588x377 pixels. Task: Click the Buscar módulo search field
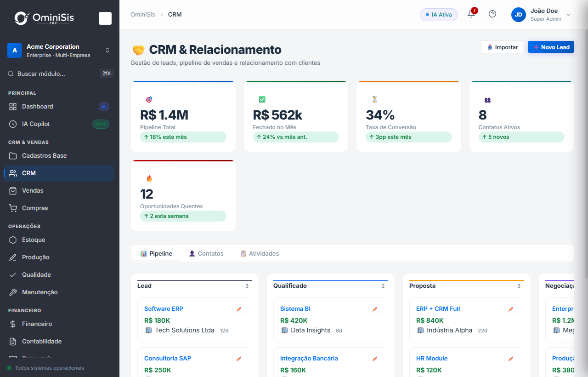pyautogui.click(x=59, y=74)
